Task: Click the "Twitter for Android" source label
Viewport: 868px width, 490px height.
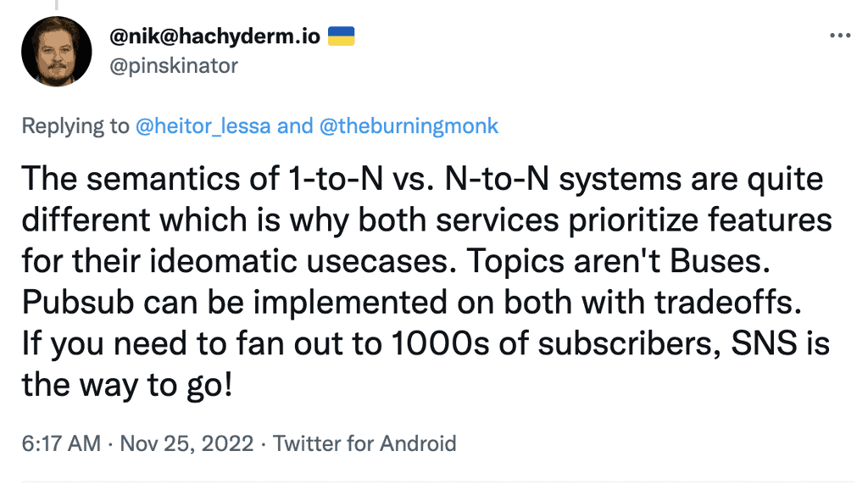Action: 364,443
